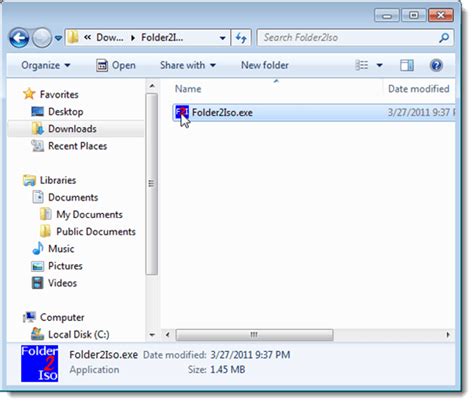This screenshot has height=404, width=474.
Task: Open the Music library
Action: [x=61, y=249]
